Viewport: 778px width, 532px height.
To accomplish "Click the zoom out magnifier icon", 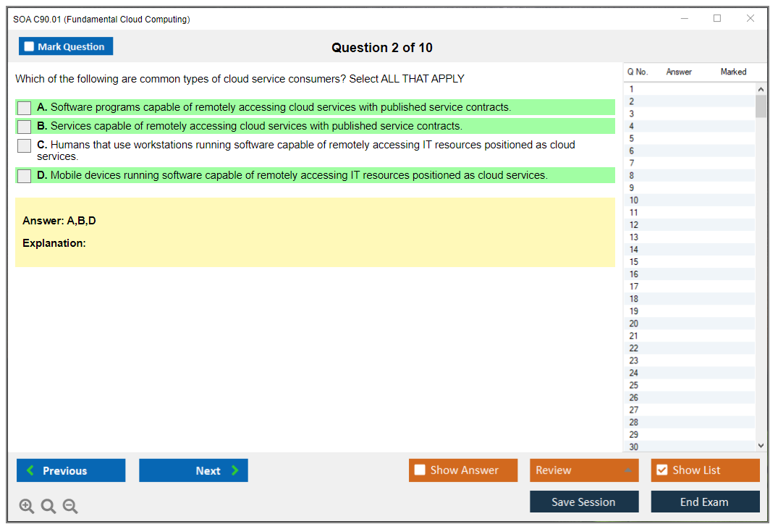I will coord(70,506).
